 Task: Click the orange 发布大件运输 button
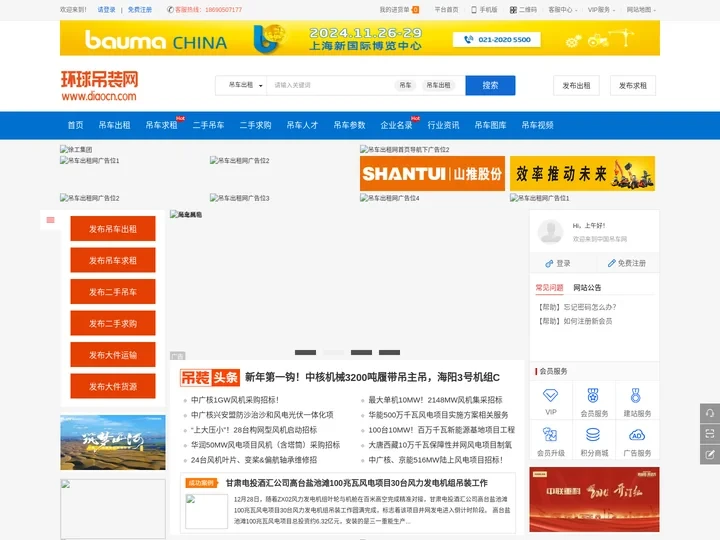coord(113,354)
